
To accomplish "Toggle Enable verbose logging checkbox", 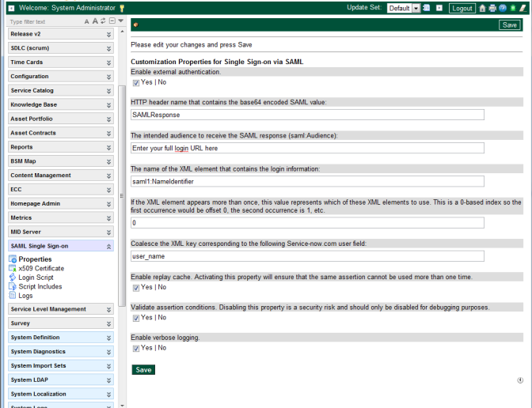I will click(135, 348).
